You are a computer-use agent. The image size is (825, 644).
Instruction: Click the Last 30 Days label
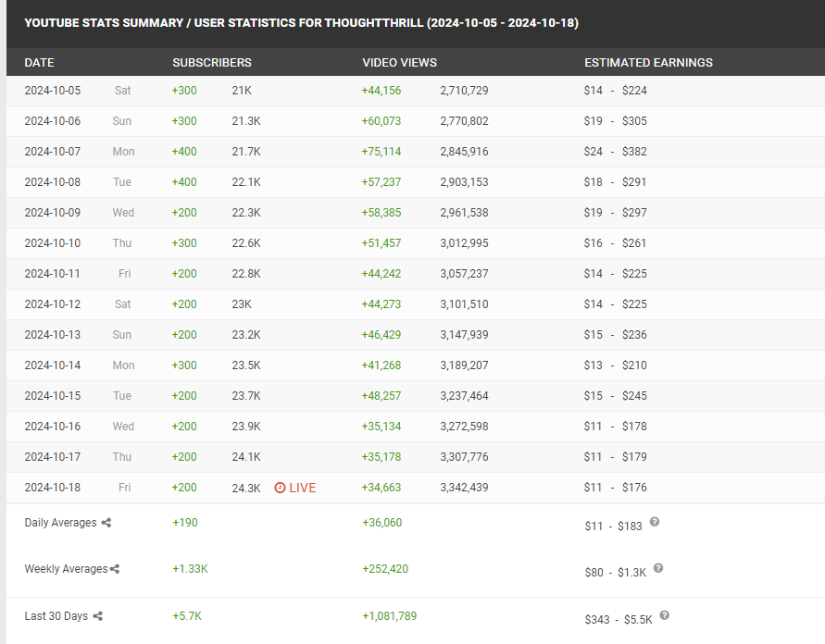(x=56, y=616)
